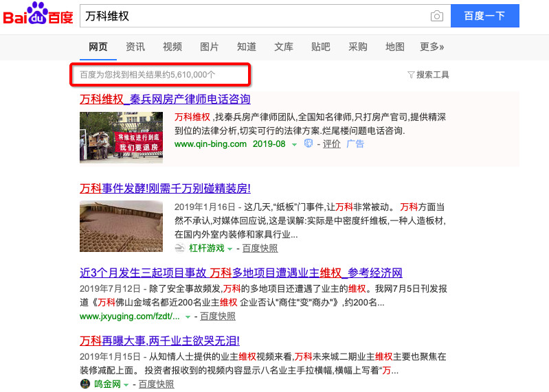Open result 万科事件发酵!刚需千万别碰精装房!
Image resolution: width=549 pixels, height=392 pixels.
166,189
